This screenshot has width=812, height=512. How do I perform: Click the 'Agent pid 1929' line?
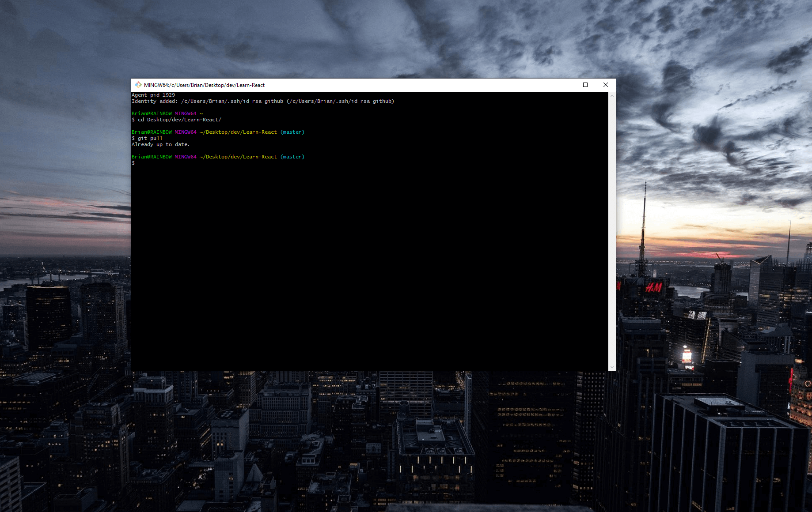click(153, 94)
